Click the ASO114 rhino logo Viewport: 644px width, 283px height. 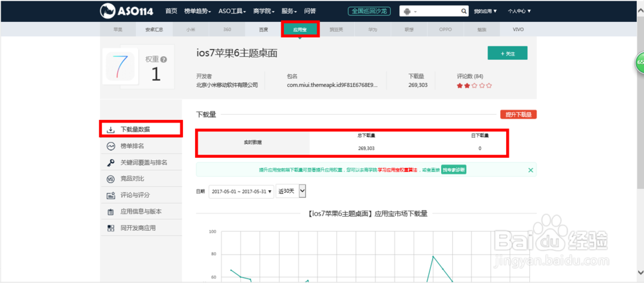(x=126, y=11)
